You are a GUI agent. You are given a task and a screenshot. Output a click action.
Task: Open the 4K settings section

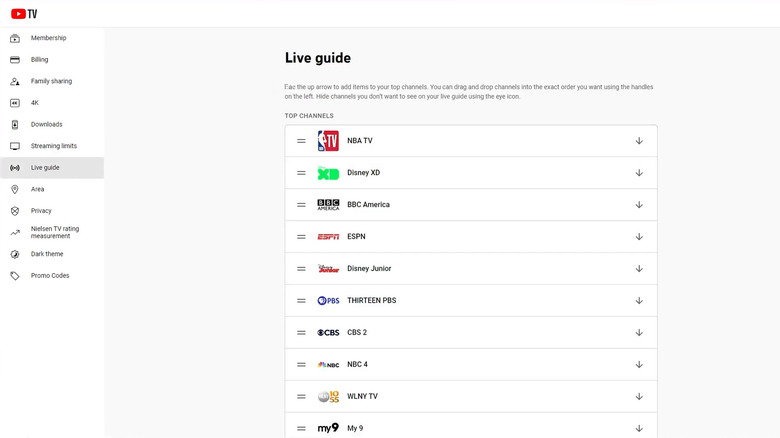[52, 103]
